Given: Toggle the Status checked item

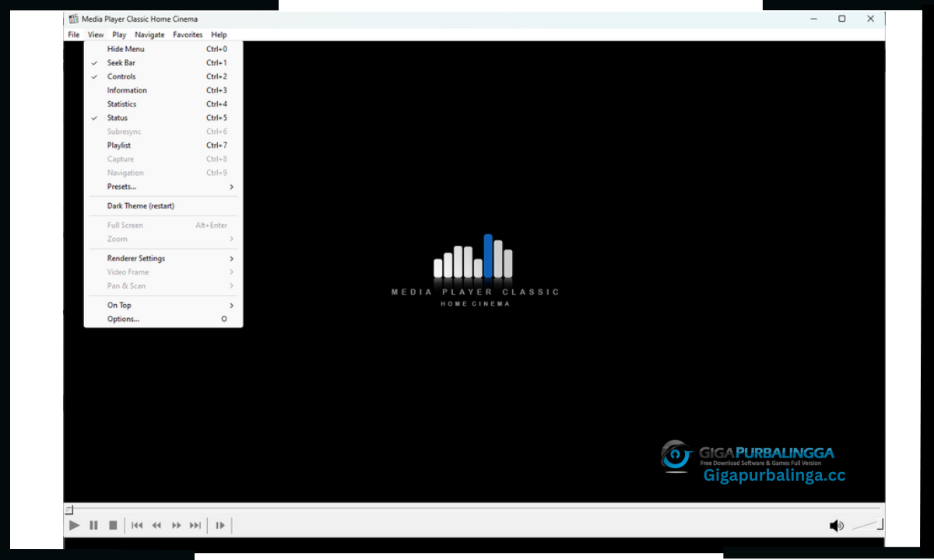Looking at the screenshot, I should point(163,118).
